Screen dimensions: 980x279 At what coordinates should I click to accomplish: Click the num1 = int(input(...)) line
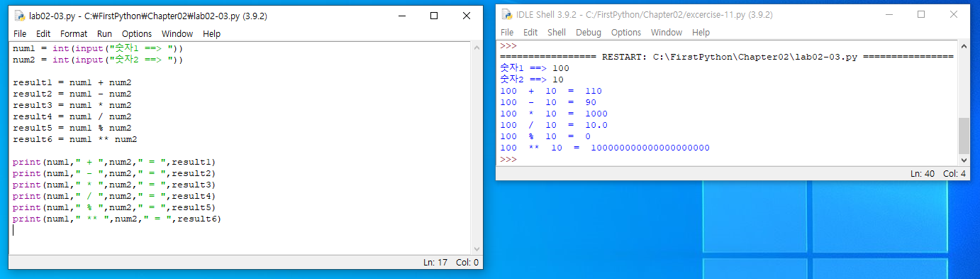98,48
